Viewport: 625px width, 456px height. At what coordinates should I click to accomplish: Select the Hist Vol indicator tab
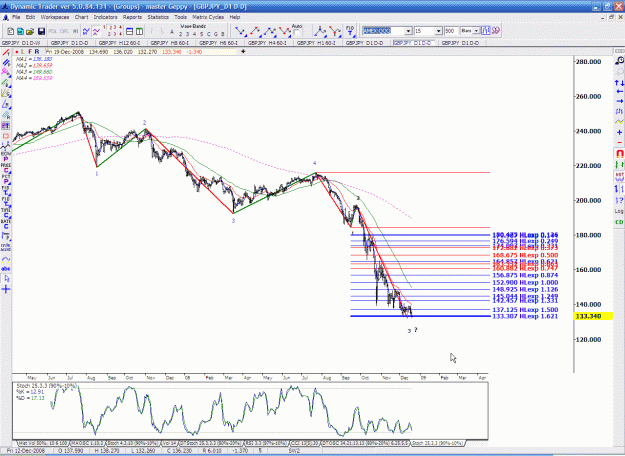click(x=43, y=443)
